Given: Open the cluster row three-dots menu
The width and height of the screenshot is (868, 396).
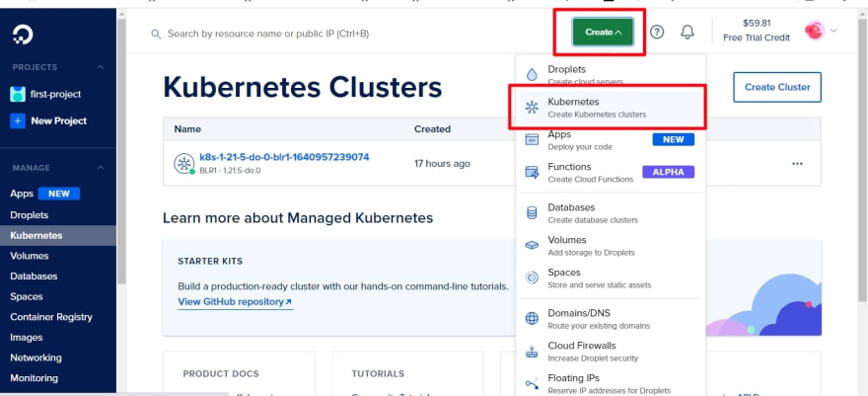Looking at the screenshot, I should [x=797, y=163].
